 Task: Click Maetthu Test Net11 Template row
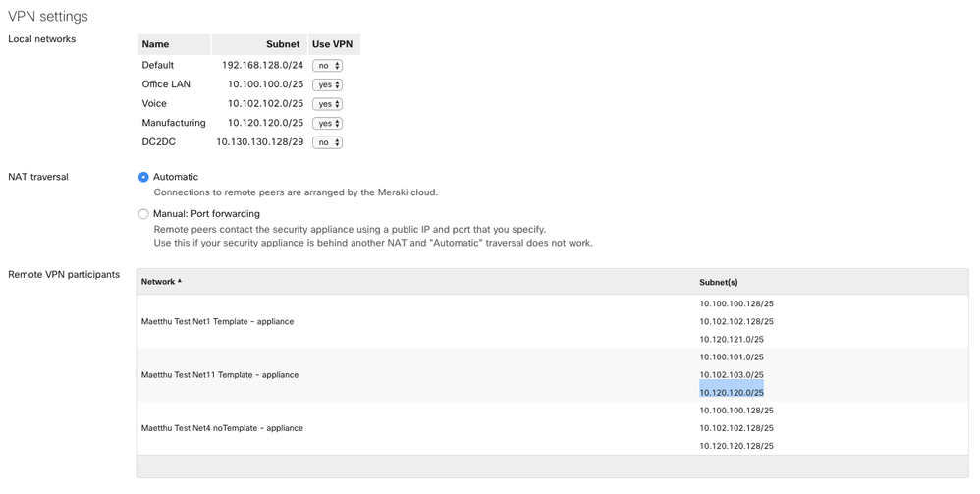(219, 374)
